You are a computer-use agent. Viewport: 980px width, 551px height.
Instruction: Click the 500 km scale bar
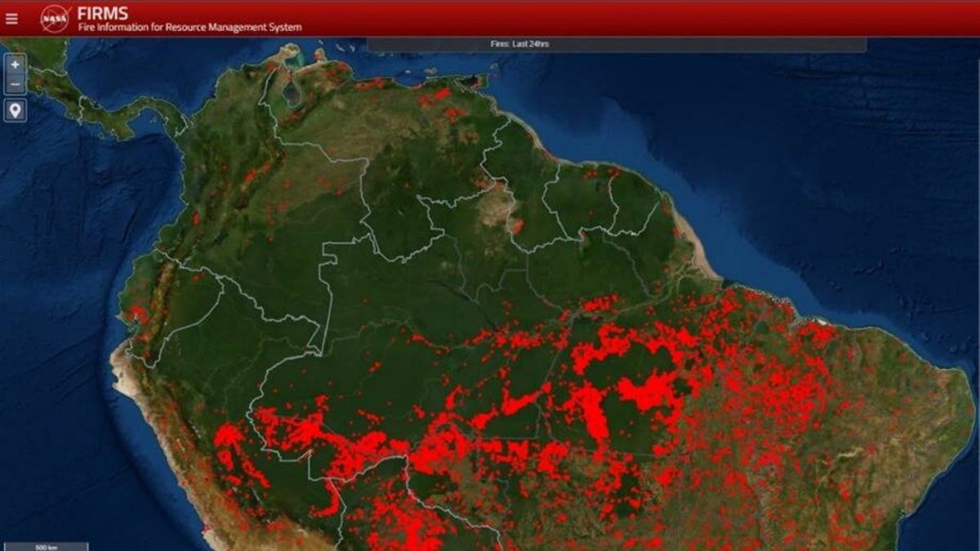click(x=46, y=546)
